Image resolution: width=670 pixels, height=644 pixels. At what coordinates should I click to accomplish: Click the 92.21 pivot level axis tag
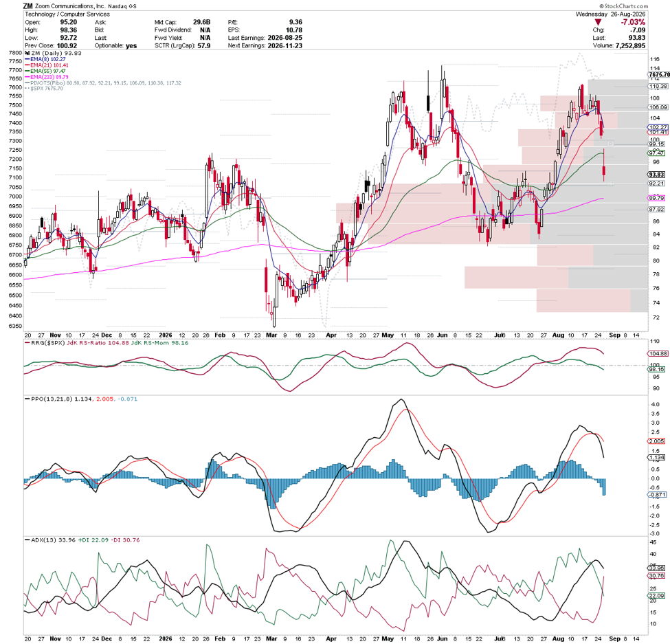pos(657,184)
